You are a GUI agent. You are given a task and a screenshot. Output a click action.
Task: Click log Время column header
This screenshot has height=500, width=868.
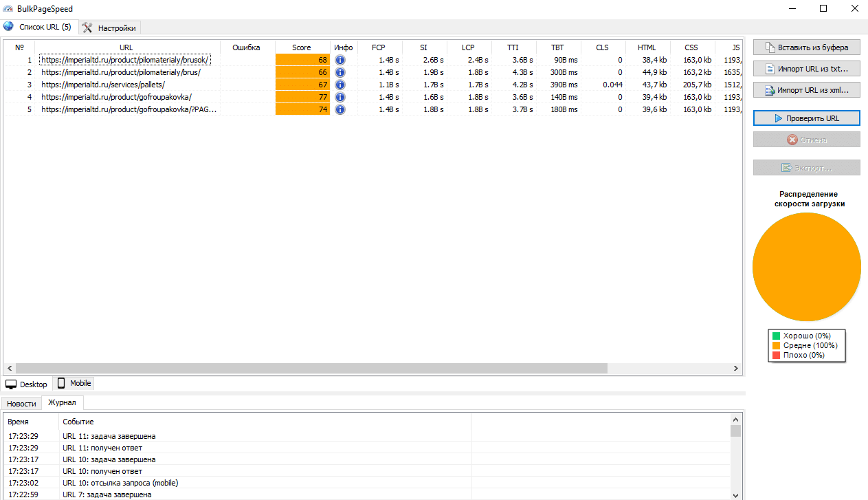[x=31, y=421]
